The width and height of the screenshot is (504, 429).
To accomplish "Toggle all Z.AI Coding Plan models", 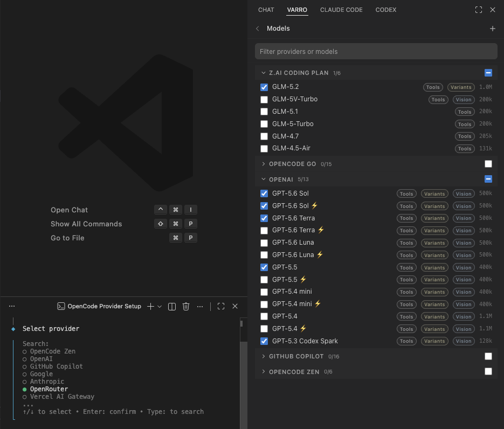I will click(x=488, y=73).
